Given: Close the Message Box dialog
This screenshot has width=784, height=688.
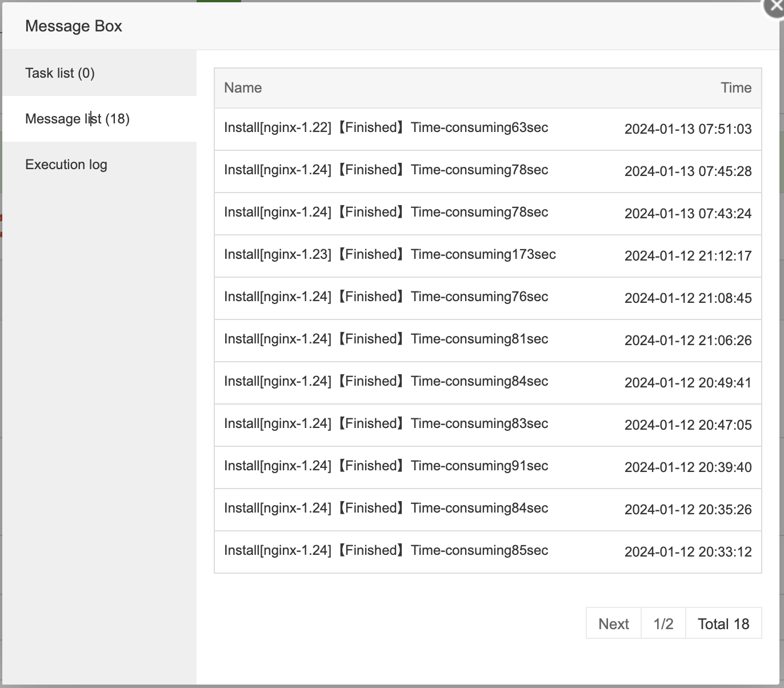Looking at the screenshot, I should [x=775, y=8].
